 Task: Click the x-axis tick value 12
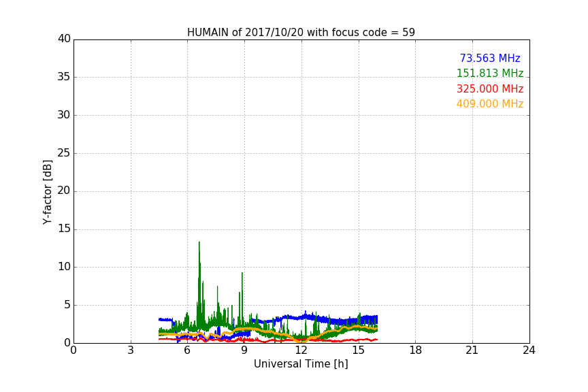(x=301, y=350)
